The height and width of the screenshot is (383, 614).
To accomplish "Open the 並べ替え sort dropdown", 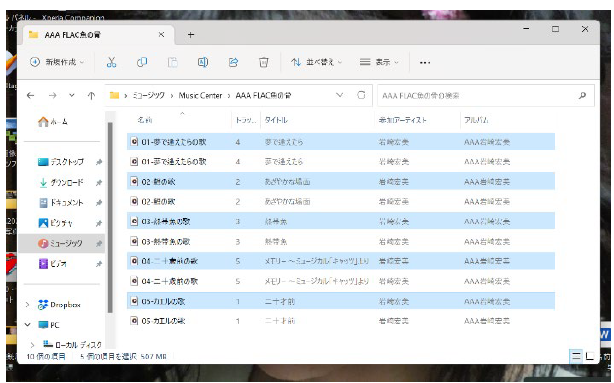I will click(x=317, y=62).
